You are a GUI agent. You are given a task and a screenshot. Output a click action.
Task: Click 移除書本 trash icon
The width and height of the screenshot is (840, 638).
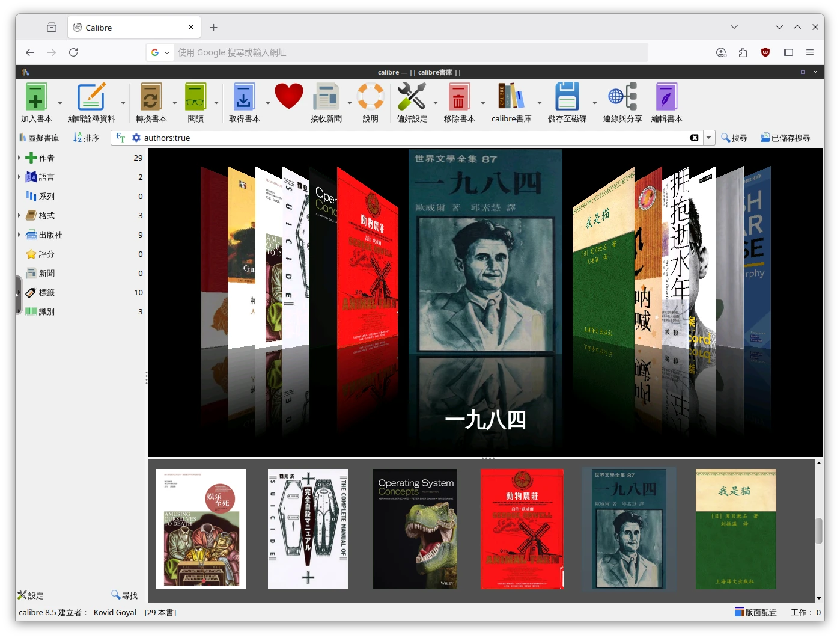click(459, 97)
